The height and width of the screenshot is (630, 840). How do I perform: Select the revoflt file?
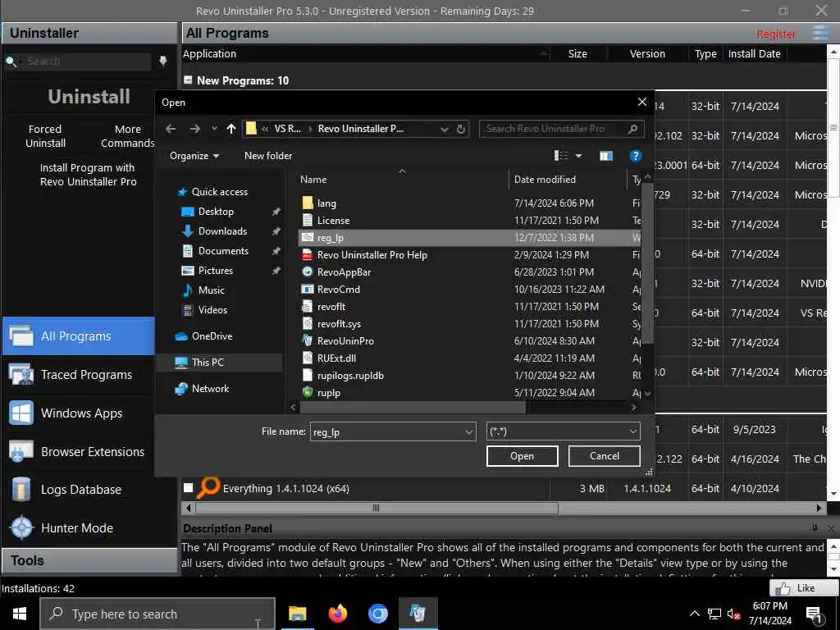coord(331,307)
